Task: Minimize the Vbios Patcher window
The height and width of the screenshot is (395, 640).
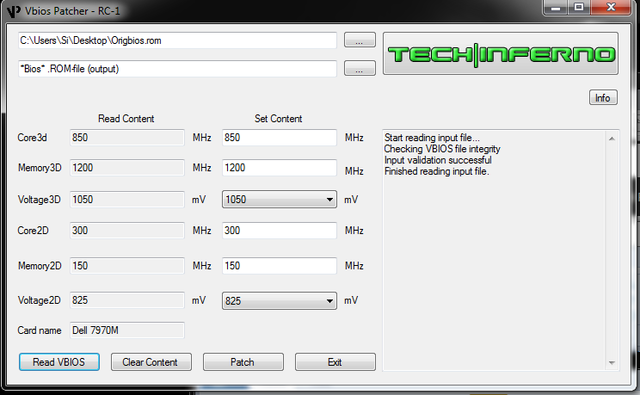Action: 556,7
